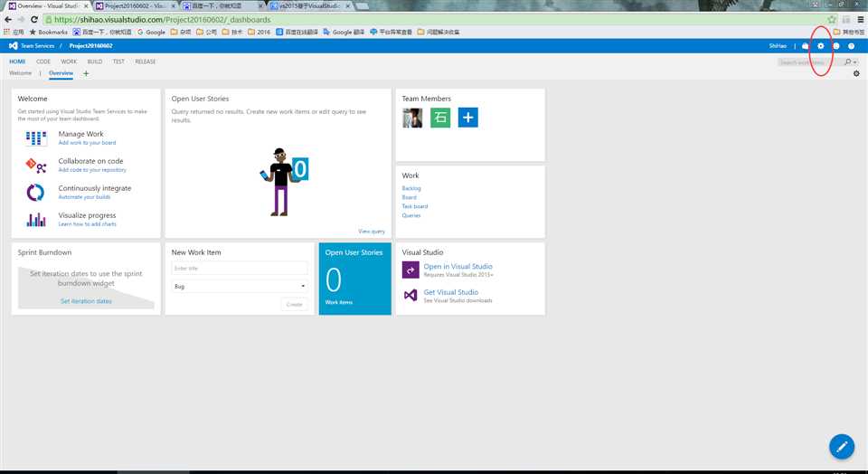Click Team Services breadcrumb text

38,46
